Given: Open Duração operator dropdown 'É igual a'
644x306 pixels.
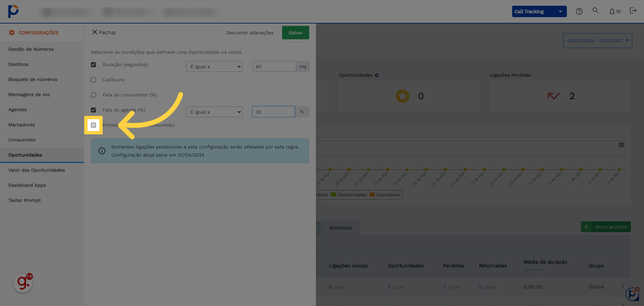Looking at the screenshot, I should click(214, 67).
